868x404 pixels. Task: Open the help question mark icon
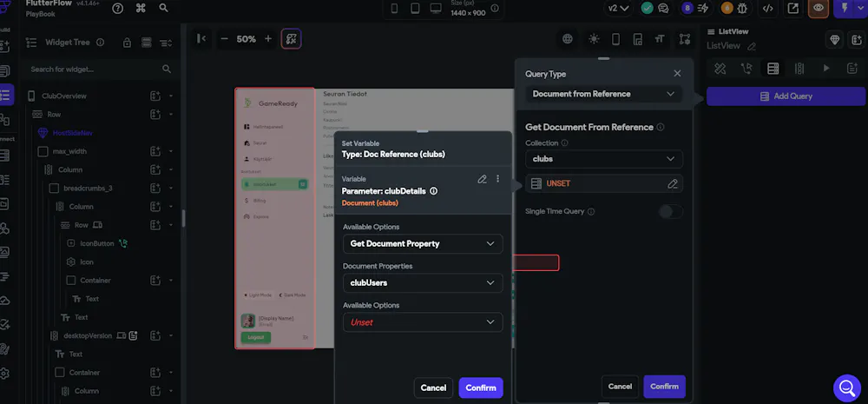(x=117, y=8)
